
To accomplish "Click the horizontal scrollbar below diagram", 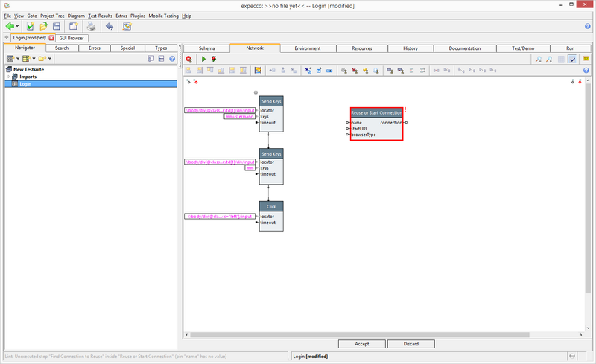I will (358, 334).
